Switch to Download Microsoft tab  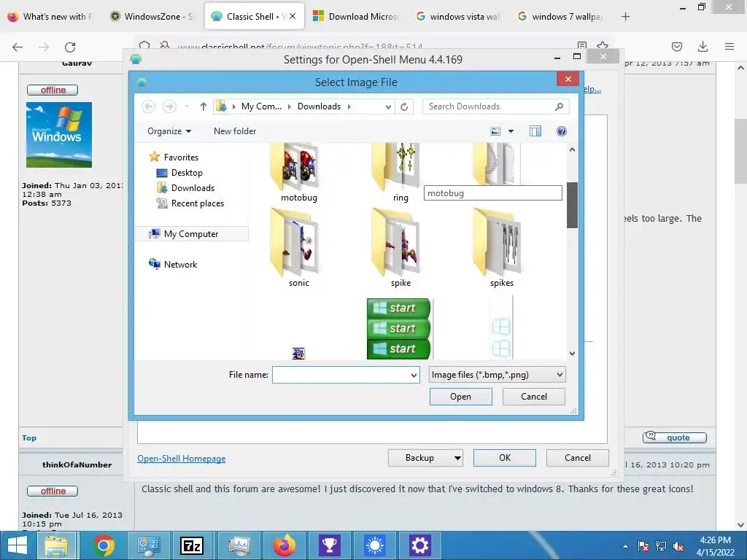tap(356, 16)
